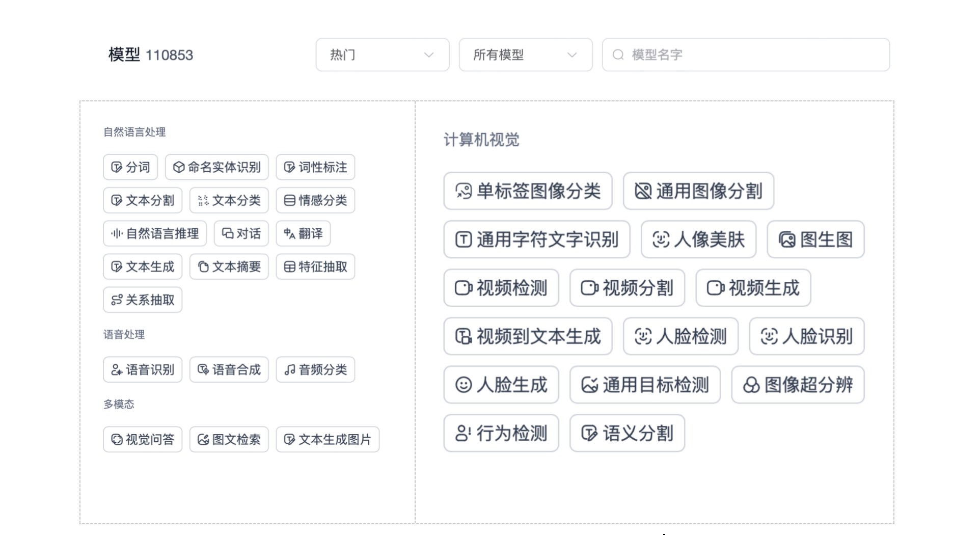Open the 所有模型 dropdown
980x535 pixels.
coord(525,55)
